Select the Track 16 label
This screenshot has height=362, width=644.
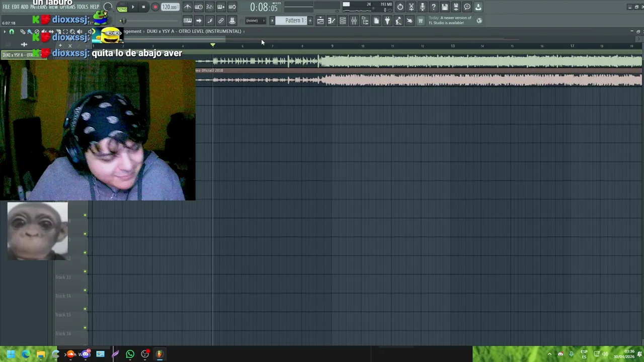(x=63, y=333)
